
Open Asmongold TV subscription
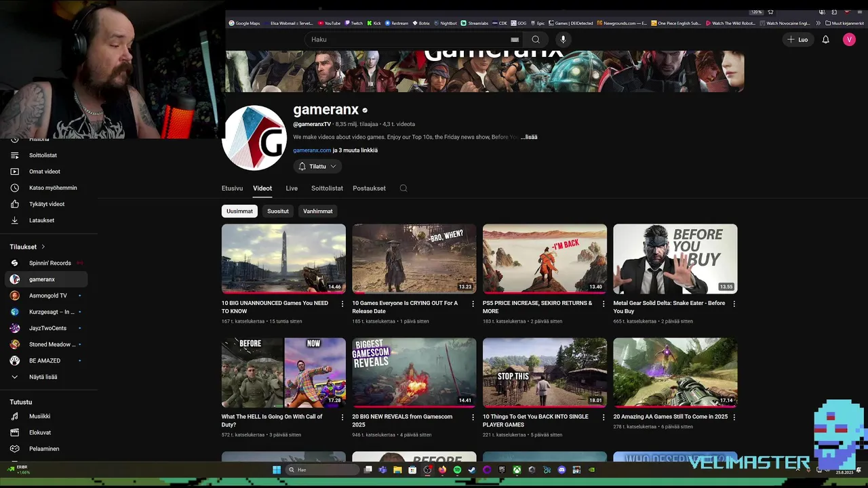[x=46, y=296]
